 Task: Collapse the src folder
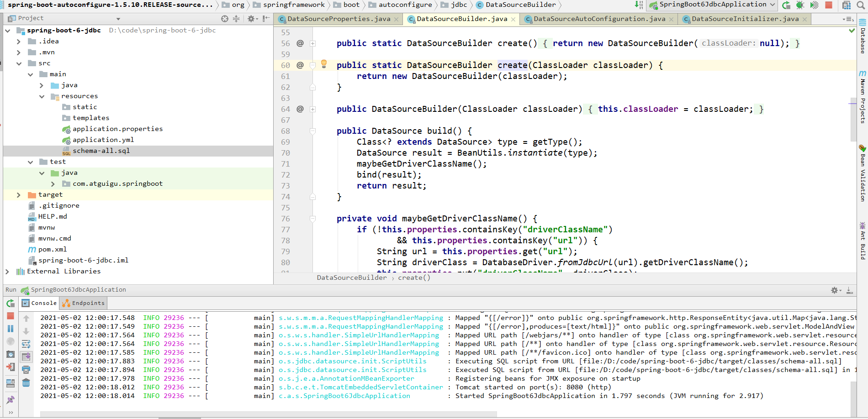click(18, 63)
